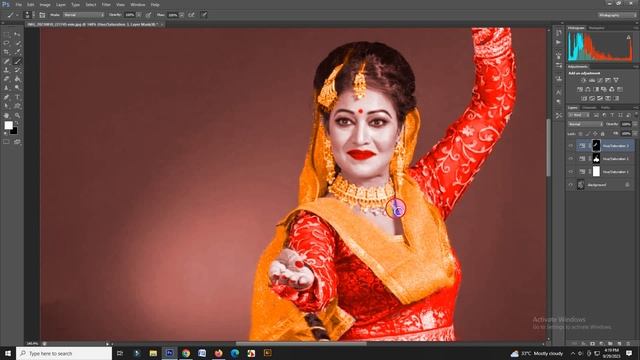Open the brush Mode dropdown
640x360 pixels.
83,15
